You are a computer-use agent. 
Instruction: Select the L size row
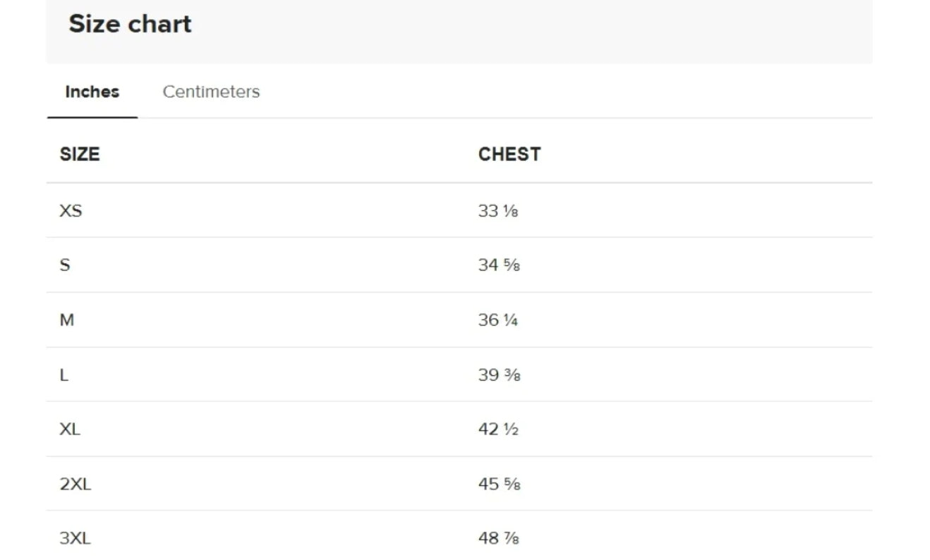click(x=459, y=375)
